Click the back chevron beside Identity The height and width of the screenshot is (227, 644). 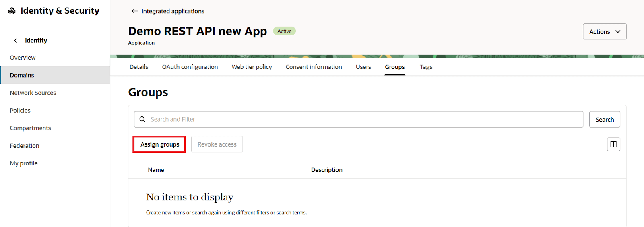15,41
